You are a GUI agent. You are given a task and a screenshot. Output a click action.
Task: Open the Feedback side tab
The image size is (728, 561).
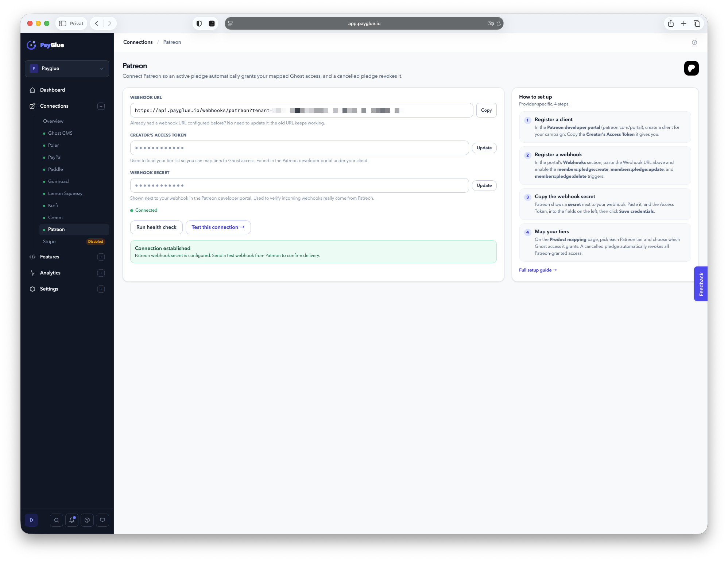[701, 284]
